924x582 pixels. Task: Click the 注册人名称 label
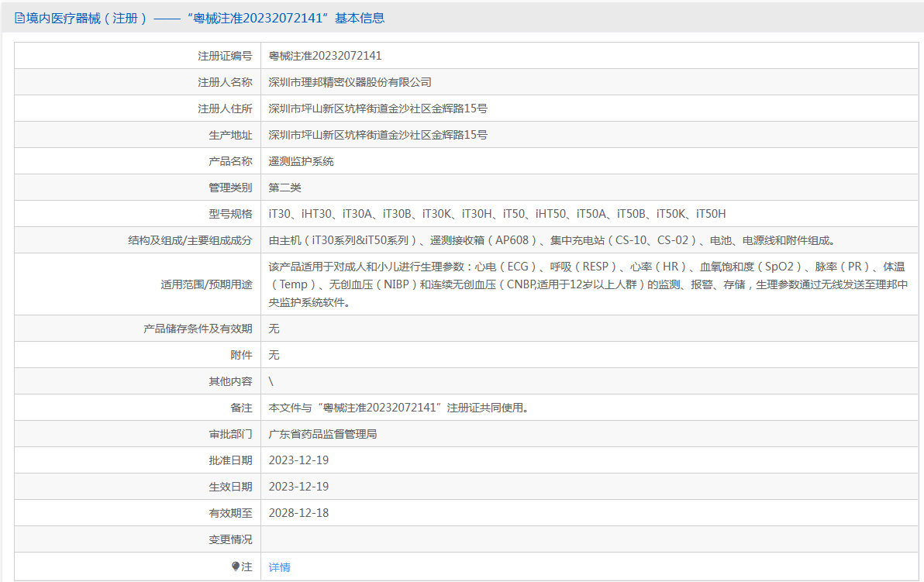pos(225,82)
